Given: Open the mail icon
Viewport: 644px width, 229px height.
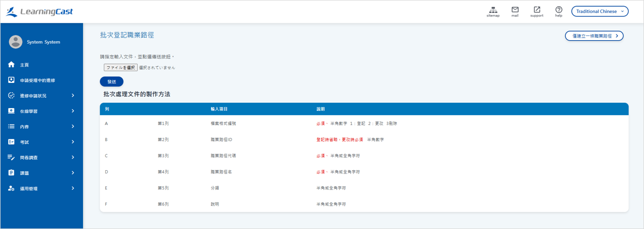Looking at the screenshot, I should 515,10.
